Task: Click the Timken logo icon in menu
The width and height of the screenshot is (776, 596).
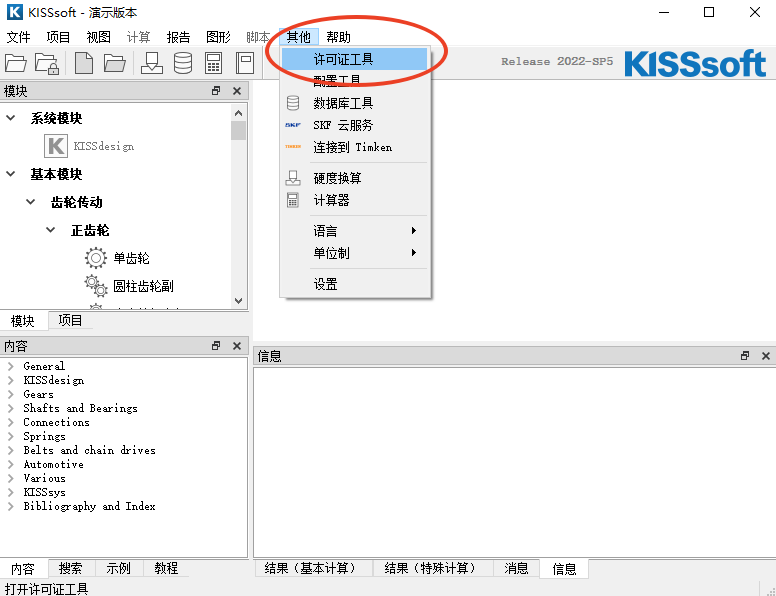Action: pyautogui.click(x=293, y=147)
